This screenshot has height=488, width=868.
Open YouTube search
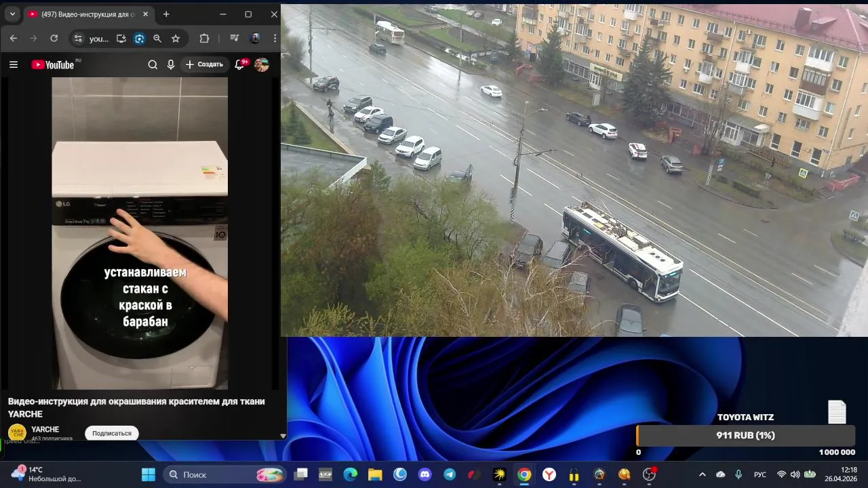click(153, 64)
